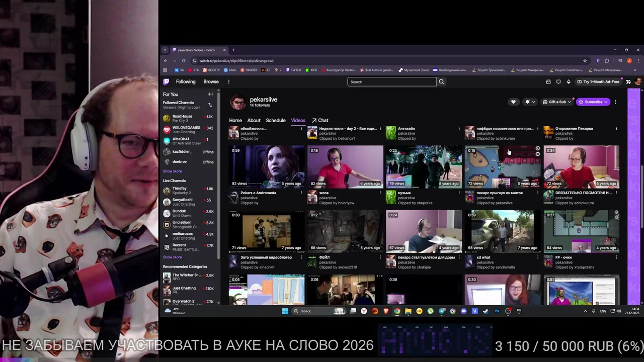
Task: Switch to the Schedule channel tab
Action: tap(276, 120)
